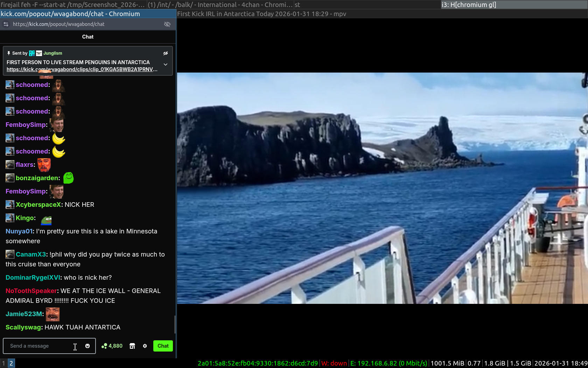Click NoToothSpeaker's ICE WALL message text
Image resolution: width=588 pixels, height=368 pixels.
point(83,296)
